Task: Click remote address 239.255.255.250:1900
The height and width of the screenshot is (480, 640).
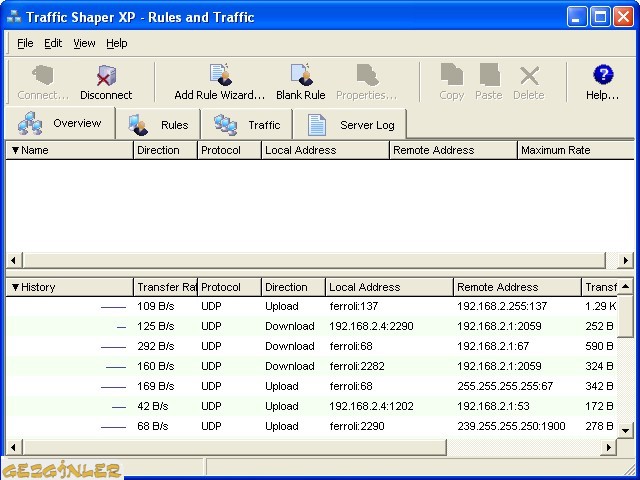Action: 511,427
